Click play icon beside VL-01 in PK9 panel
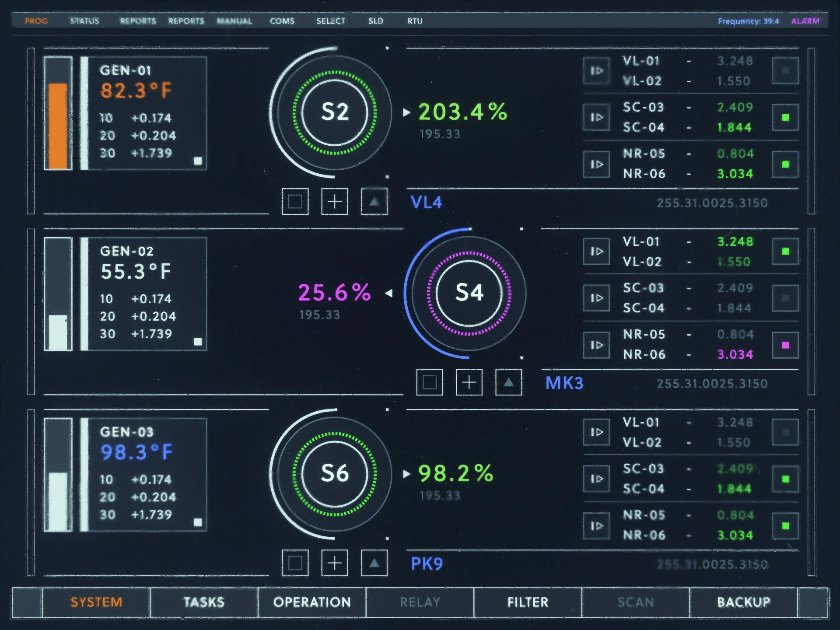Screen dimensions: 840x630 (x=596, y=432)
